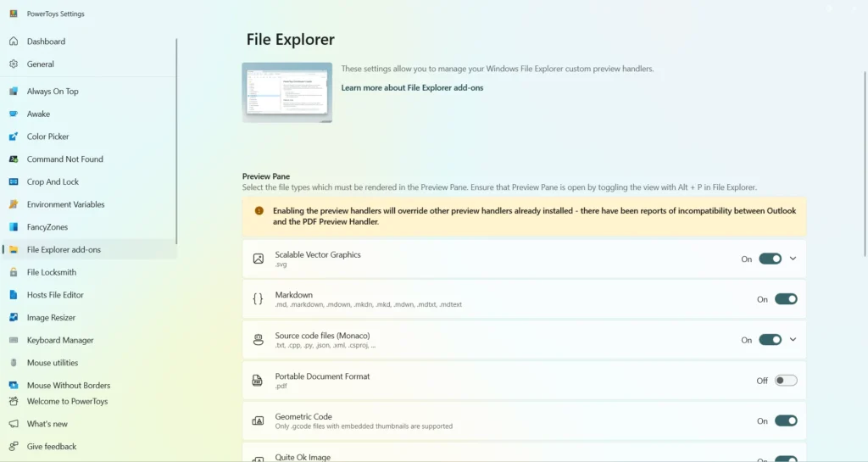
Task: Click the File Locksmith label
Action: pos(52,273)
